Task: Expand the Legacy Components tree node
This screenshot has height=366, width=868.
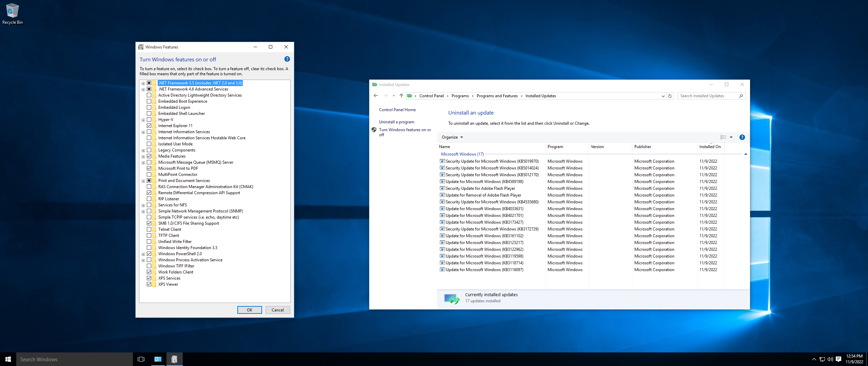Action: (143, 150)
